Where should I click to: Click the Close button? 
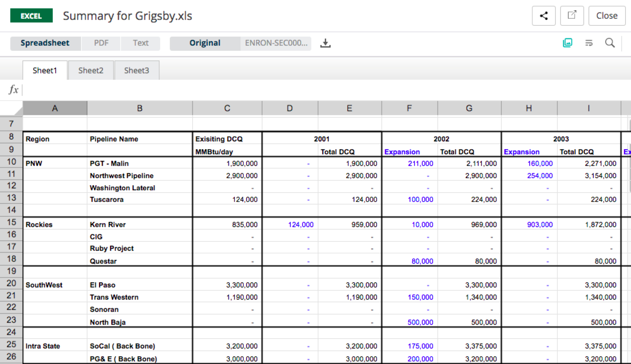point(607,16)
